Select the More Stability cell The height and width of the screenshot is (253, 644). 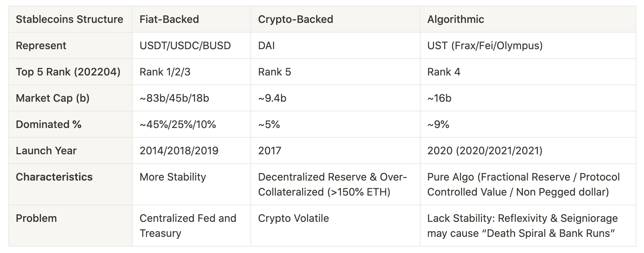pos(192,184)
